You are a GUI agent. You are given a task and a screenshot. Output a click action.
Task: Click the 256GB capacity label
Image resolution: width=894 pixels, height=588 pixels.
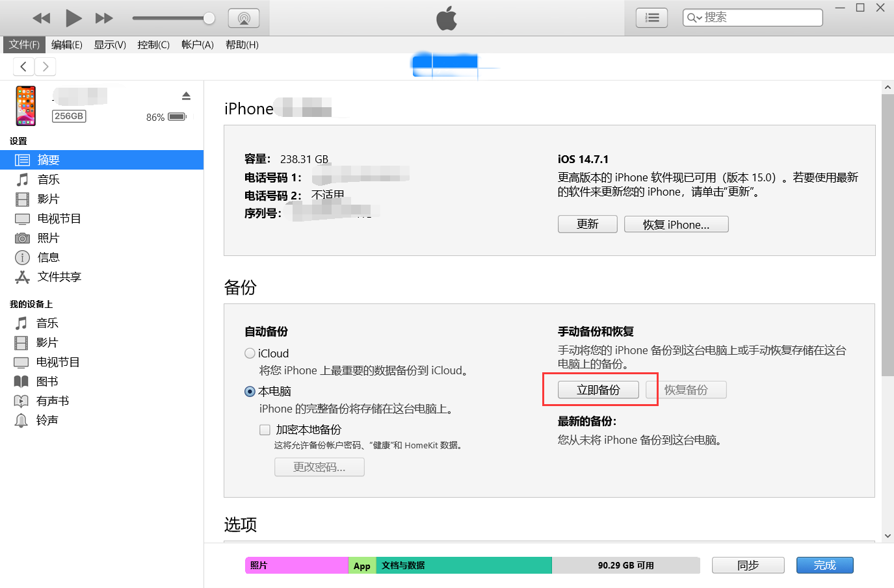(69, 116)
